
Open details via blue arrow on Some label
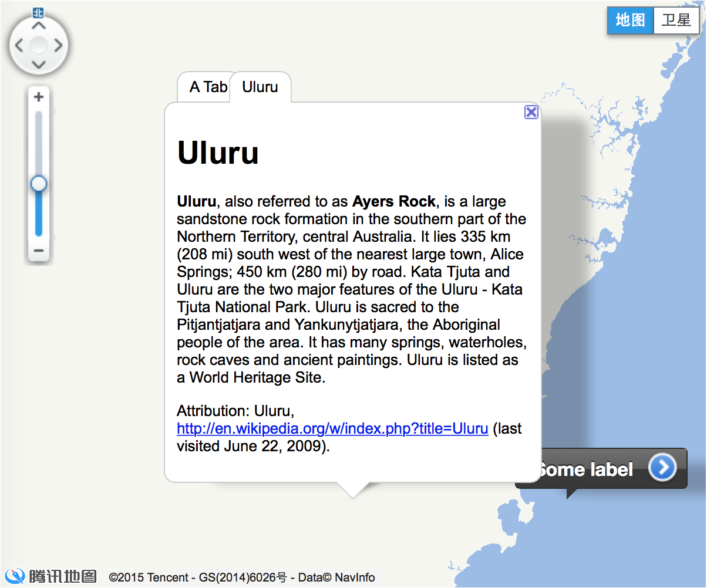click(664, 468)
